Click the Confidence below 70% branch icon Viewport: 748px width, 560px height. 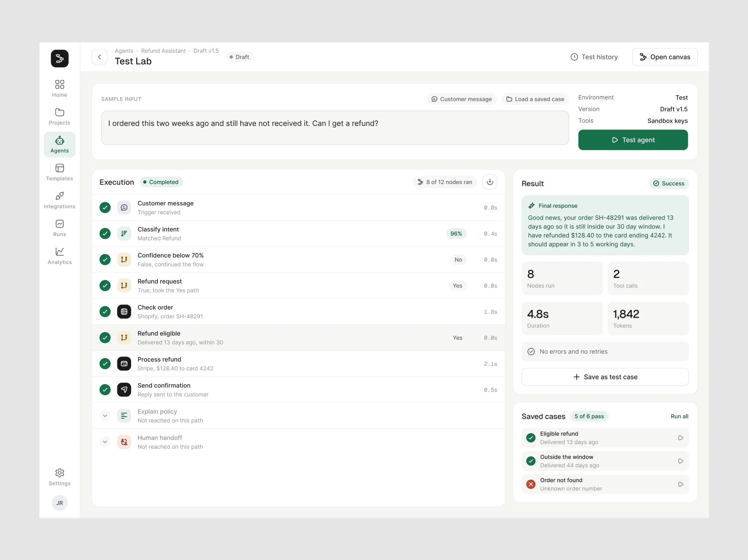(x=124, y=260)
